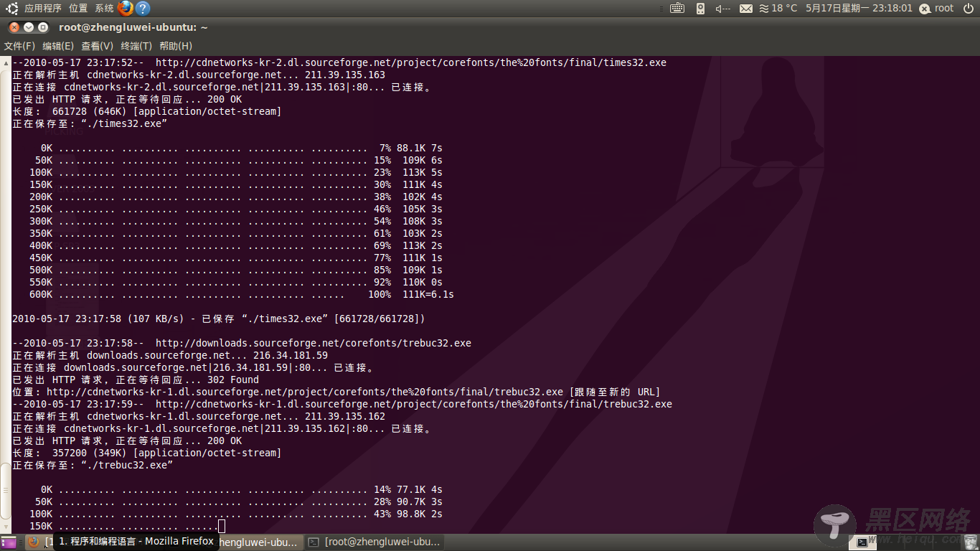Image resolution: width=980 pixels, height=551 pixels.
Task: Open the terminal 终端(T) menu
Action: pos(136,46)
